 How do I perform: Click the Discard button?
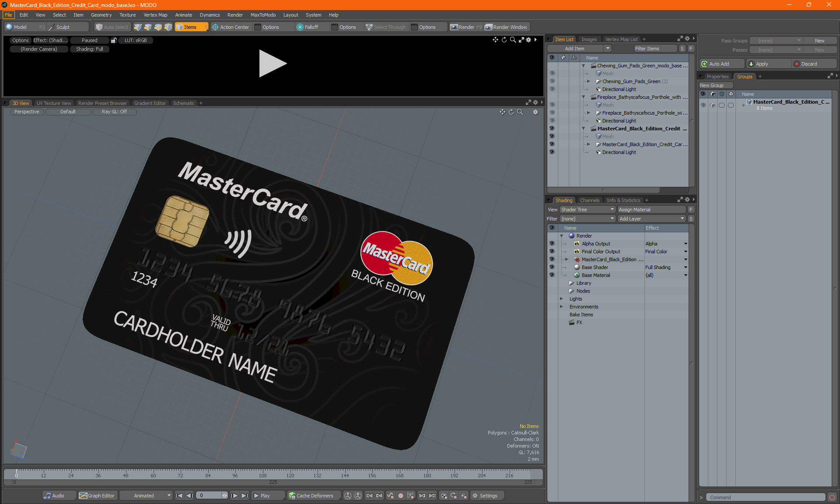[x=814, y=64]
